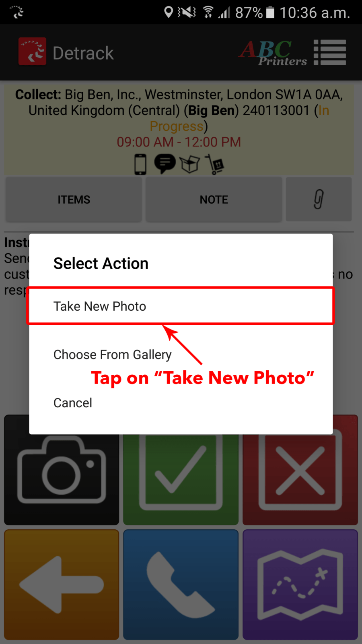
Task: Tap the orange back arrow tile
Action: click(62, 584)
